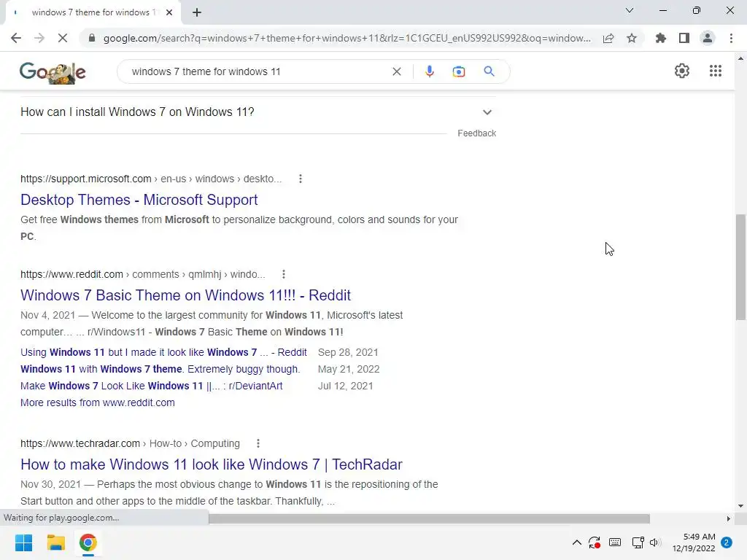Image resolution: width=747 pixels, height=560 pixels.
Task: Bookmark this tab with star icon
Action: (632, 38)
